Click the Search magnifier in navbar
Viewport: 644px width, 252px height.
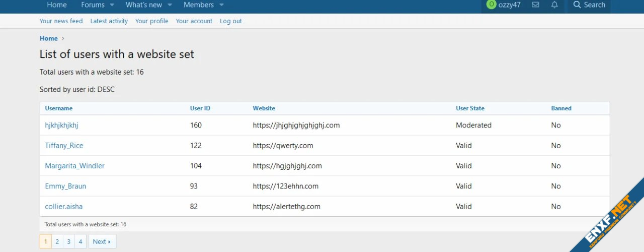tap(577, 5)
